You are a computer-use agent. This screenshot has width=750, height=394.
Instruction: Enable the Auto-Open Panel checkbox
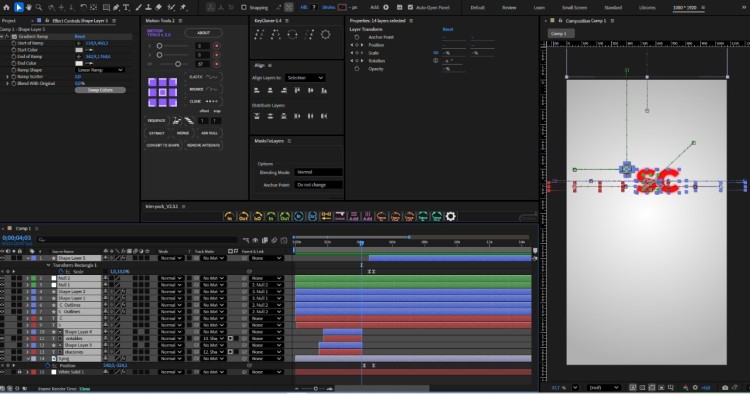click(410, 7)
